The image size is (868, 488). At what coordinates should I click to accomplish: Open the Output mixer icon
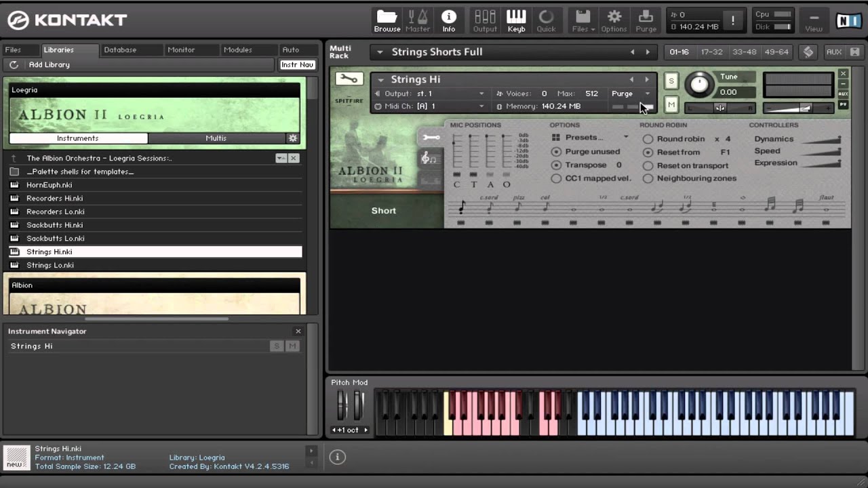point(485,20)
